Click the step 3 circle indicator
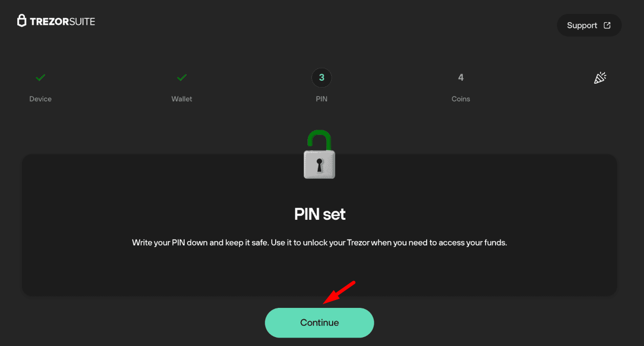Image resolution: width=644 pixels, height=346 pixels. coord(322,78)
